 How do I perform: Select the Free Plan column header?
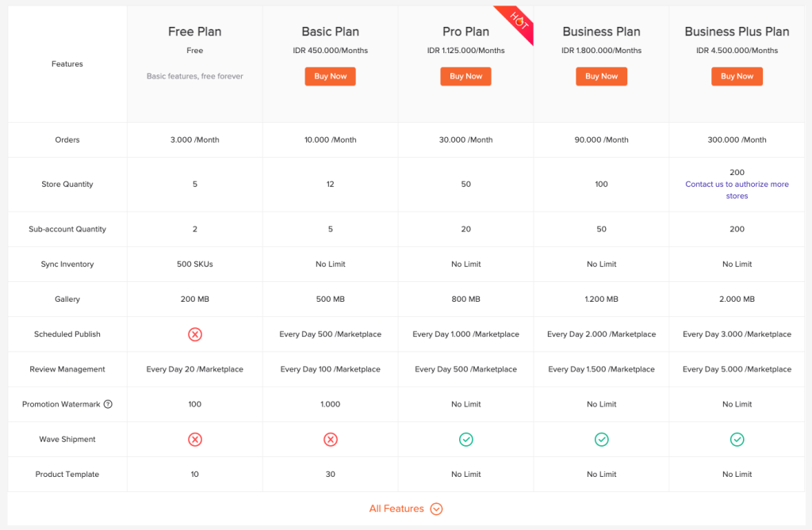pyautogui.click(x=195, y=32)
